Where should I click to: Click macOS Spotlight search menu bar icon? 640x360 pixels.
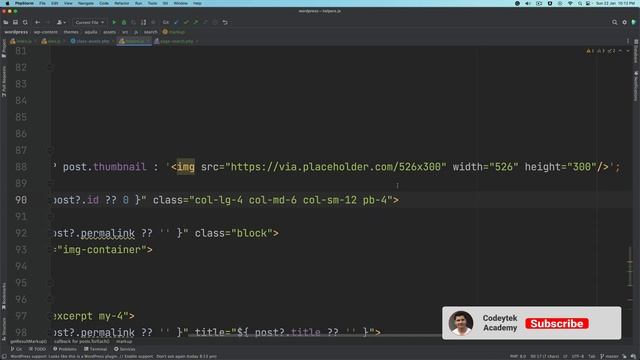[x=580, y=3]
